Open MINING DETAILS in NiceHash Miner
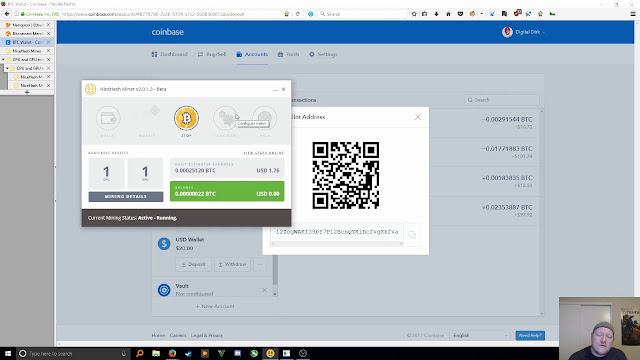 (126, 196)
